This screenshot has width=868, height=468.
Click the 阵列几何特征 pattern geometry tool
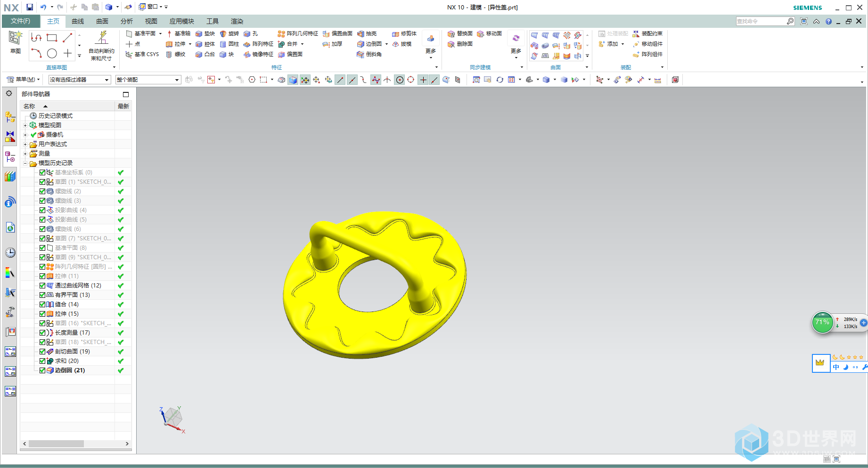click(298, 33)
